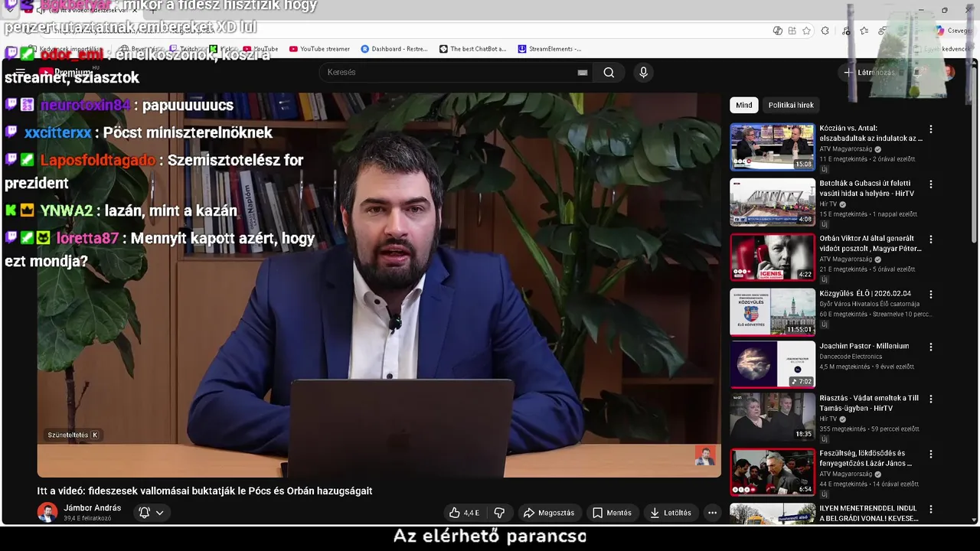Image resolution: width=980 pixels, height=551 pixels.
Task: Open the browser profile button labeled Czeveg
Action: pos(953,31)
